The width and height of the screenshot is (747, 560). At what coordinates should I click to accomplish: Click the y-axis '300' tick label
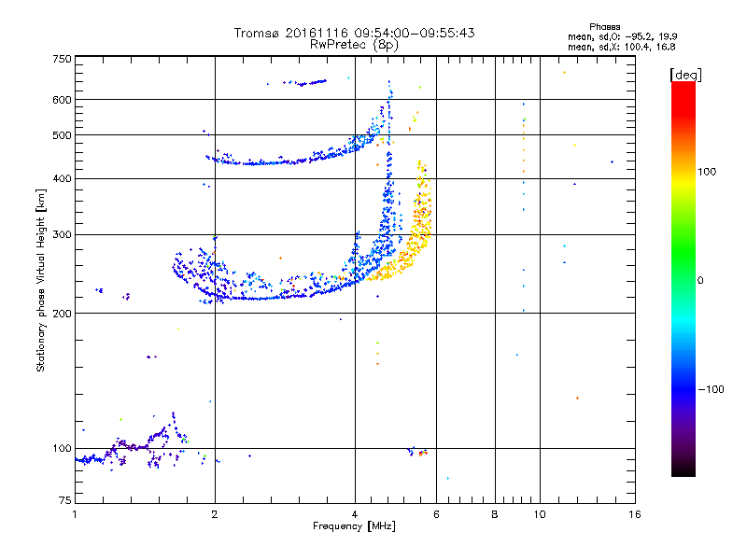click(63, 234)
